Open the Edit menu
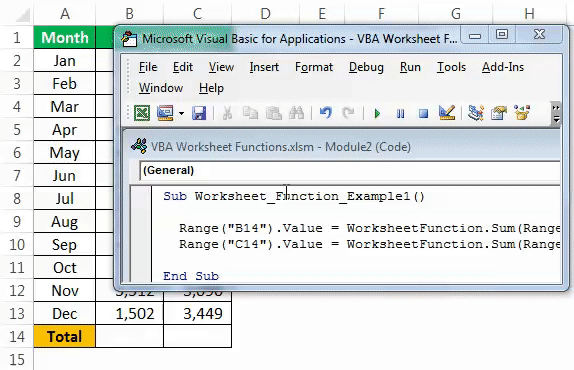The image size is (574, 370). point(183,67)
